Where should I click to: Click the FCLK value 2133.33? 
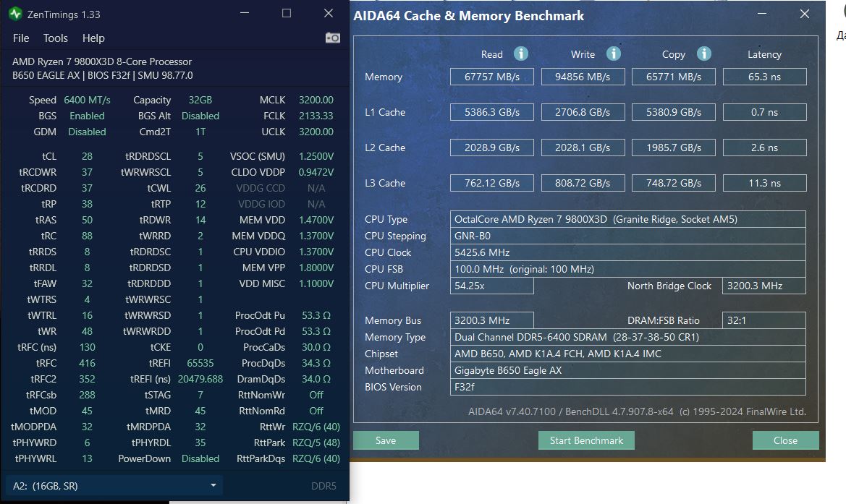316,116
